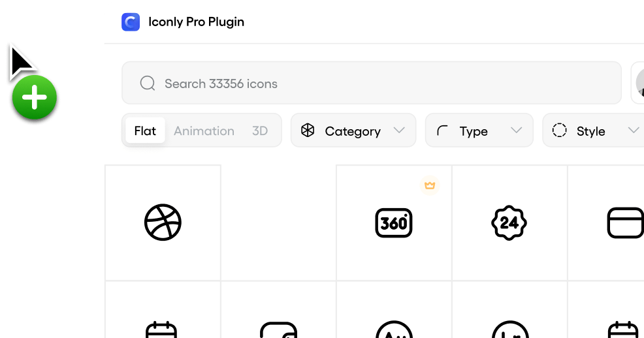Image resolution: width=644 pixels, height=338 pixels.
Task: Select the calendar icon below the basketball
Action: click(x=161, y=330)
